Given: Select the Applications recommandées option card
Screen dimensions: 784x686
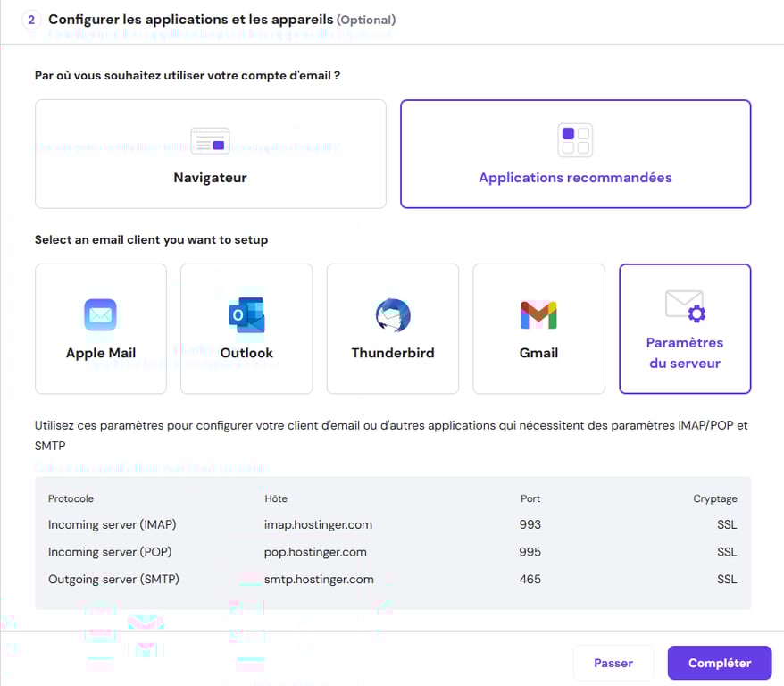Looking at the screenshot, I should coord(574,154).
